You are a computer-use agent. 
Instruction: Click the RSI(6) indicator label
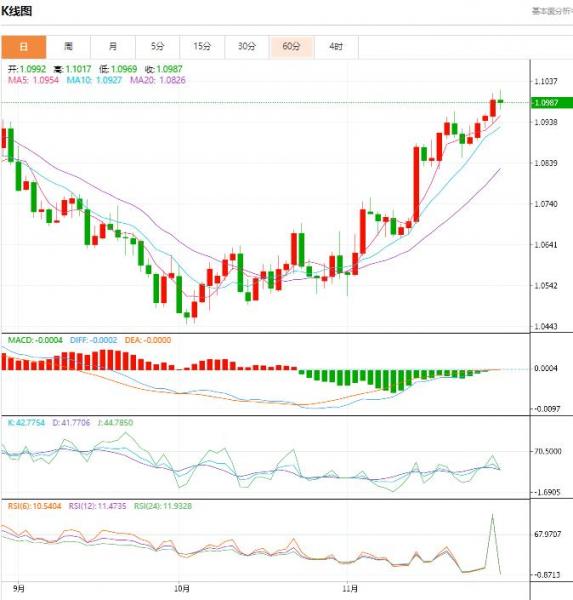pyautogui.click(x=34, y=506)
